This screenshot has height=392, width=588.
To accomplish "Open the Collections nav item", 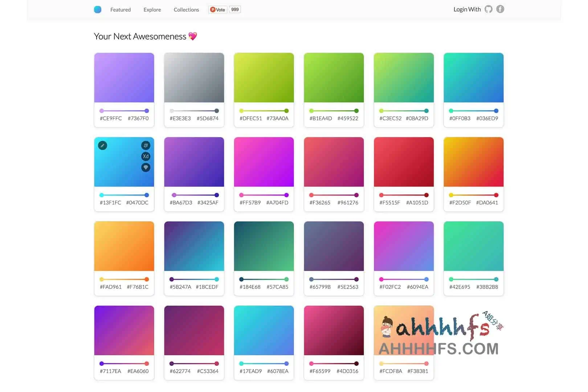I will (186, 10).
